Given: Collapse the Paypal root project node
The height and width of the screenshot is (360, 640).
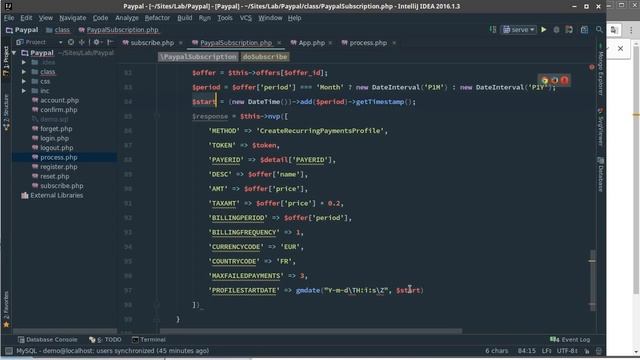Looking at the screenshot, I should (14, 53).
